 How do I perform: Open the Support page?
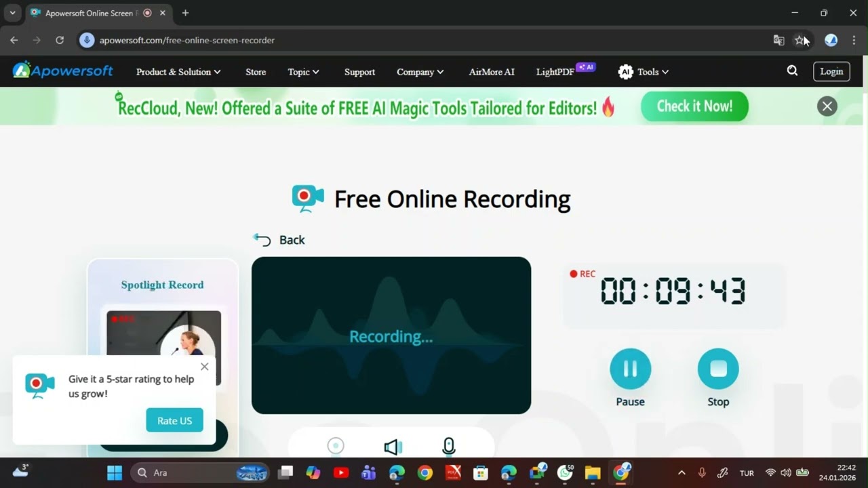(359, 72)
